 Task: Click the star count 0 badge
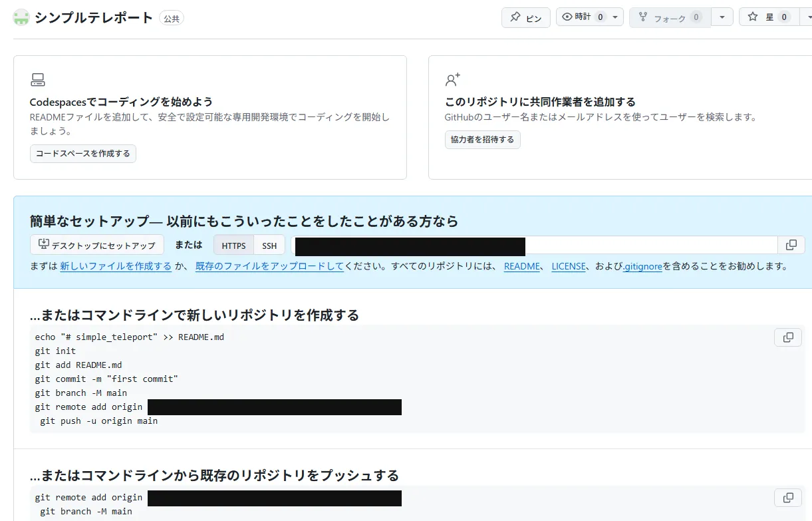pyautogui.click(x=784, y=17)
